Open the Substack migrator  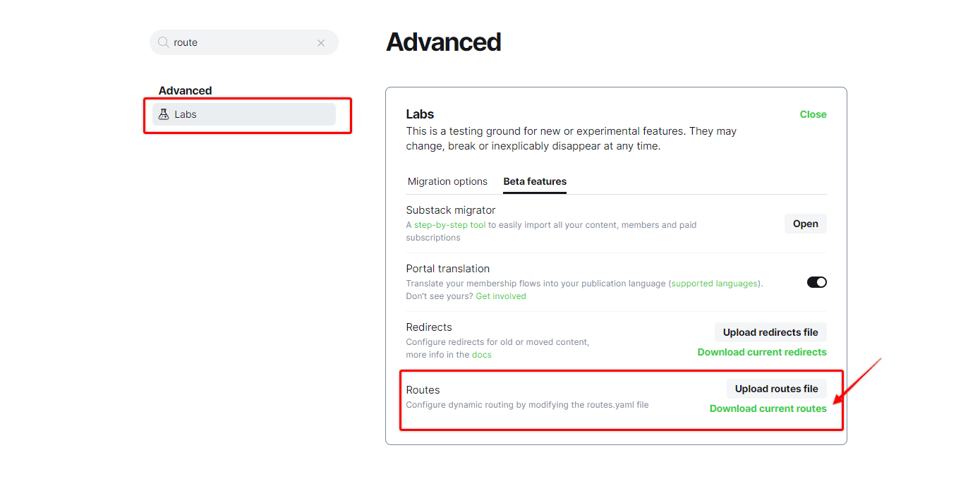click(805, 224)
